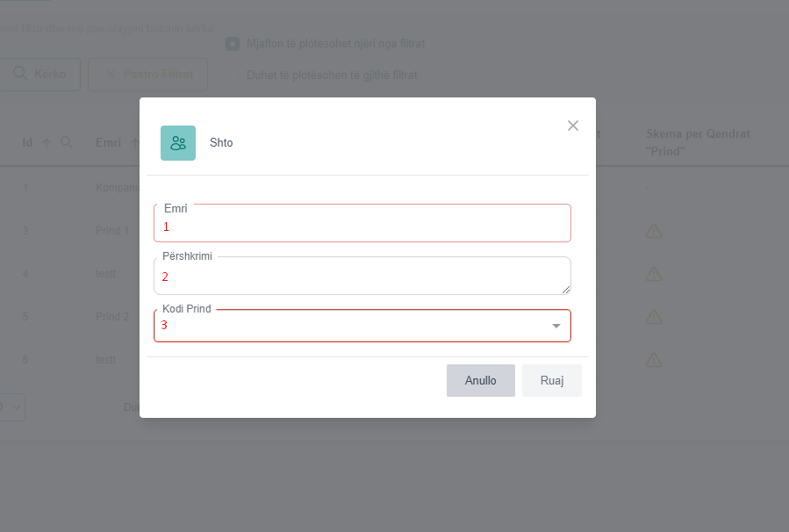Viewport: 789px width, 532px height.
Task: Open the Id column search magnifier
Action: [x=66, y=142]
